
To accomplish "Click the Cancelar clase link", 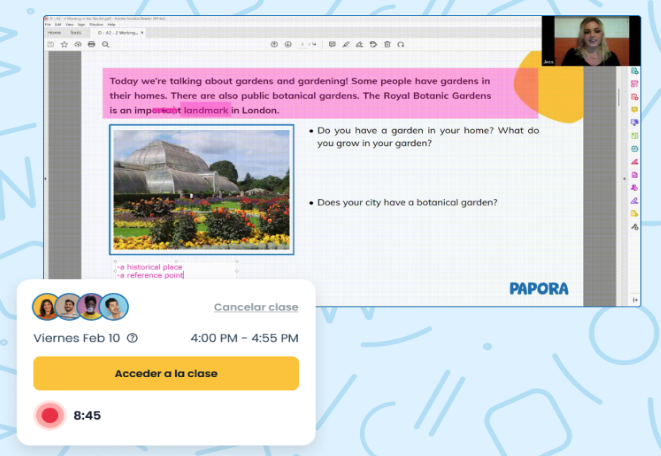I will click(256, 307).
